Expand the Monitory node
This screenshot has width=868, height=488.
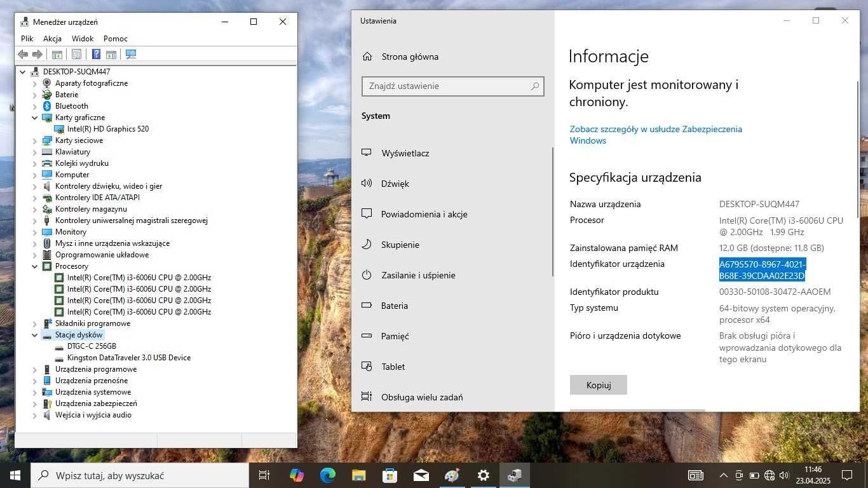point(35,232)
